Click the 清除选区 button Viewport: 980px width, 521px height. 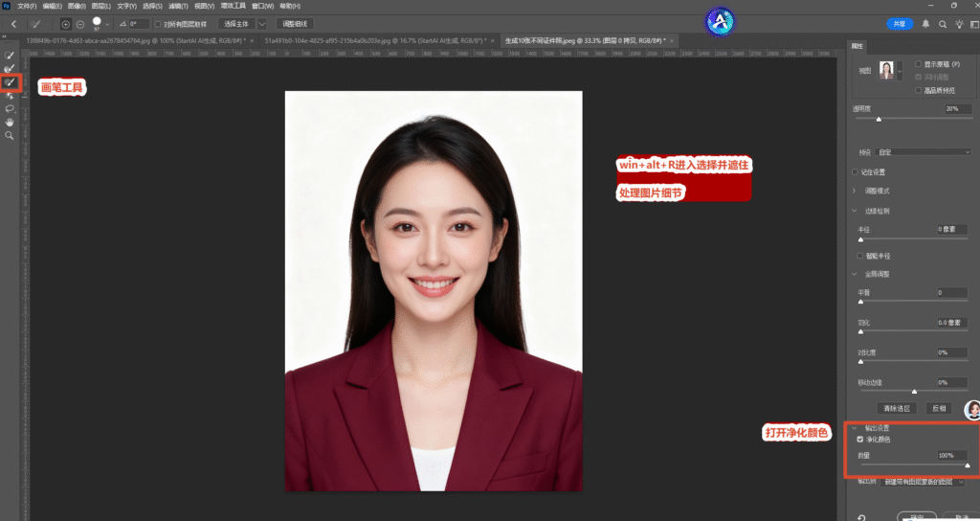pyautogui.click(x=897, y=408)
